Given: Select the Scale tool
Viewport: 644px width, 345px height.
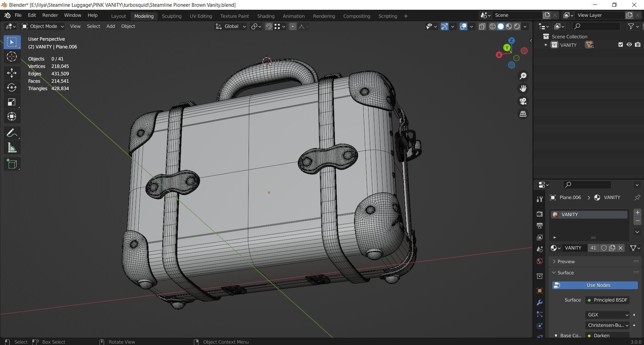Looking at the screenshot, I should point(12,102).
